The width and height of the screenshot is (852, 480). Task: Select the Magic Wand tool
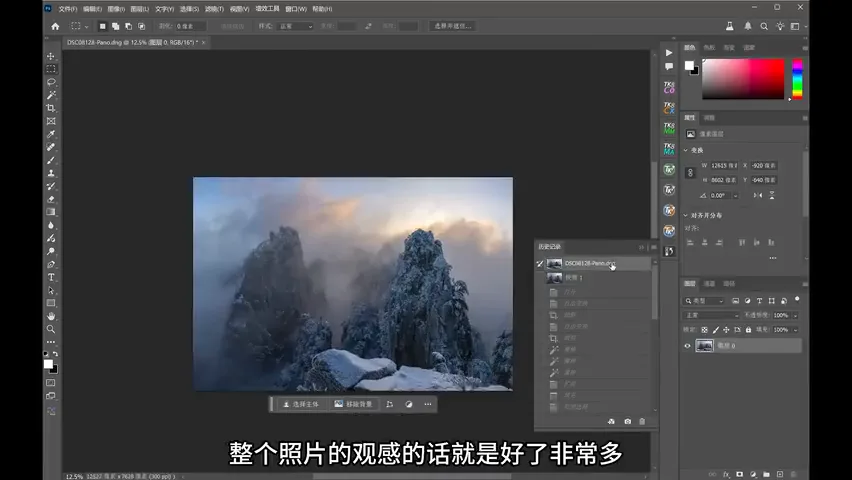pyautogui.click(x=51, y=95)
